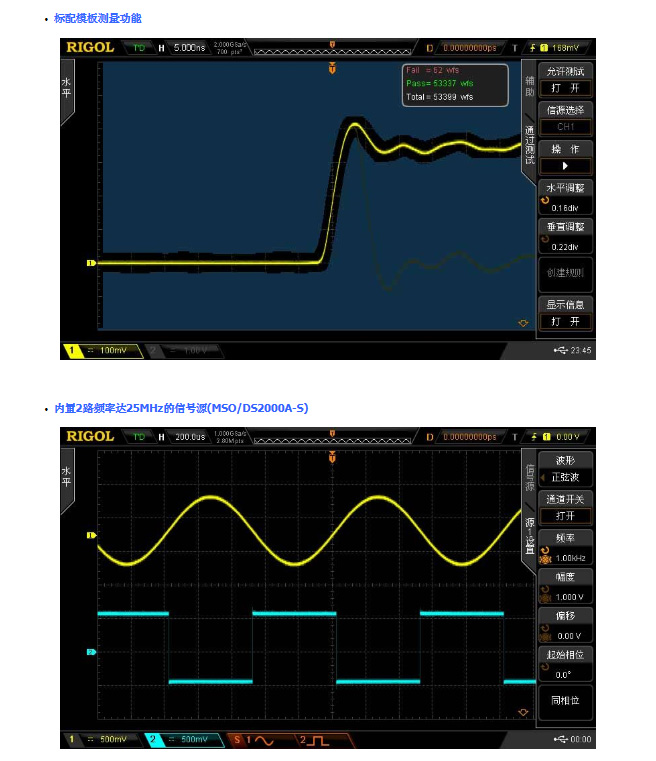656x761 pixels.
Task: Click the USB icon beside 23:45
Action: [x=558, y=351]
